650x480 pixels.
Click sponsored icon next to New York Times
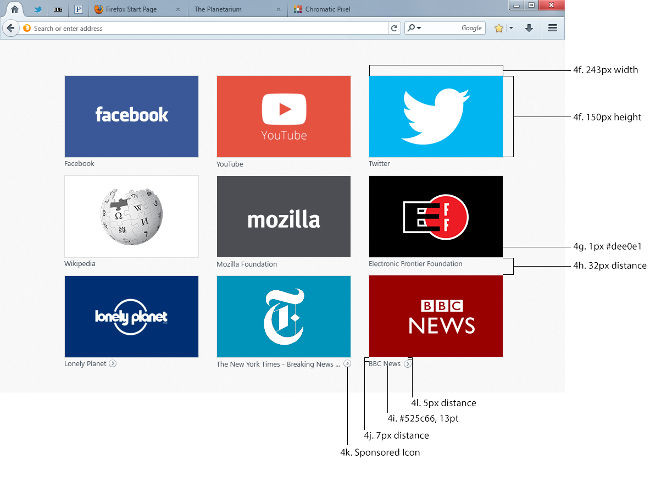point(347,364)
